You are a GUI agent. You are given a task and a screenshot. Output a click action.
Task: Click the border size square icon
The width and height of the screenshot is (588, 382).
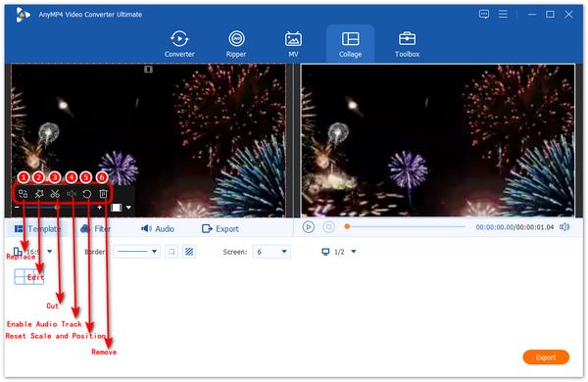(171, 252)
